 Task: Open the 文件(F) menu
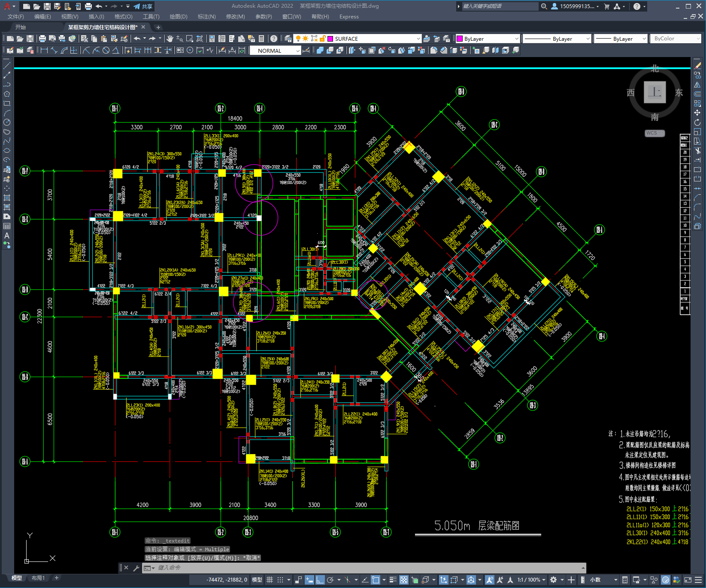click(16, 17)
